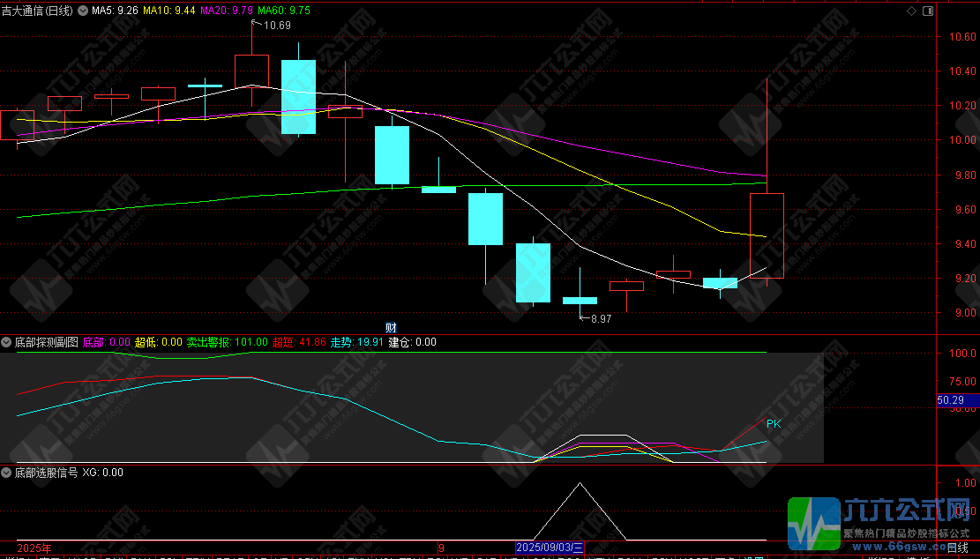This screenshot has height=559, width=980.
Task: Click the 超短 indicator value label
Action: (299, 342)
